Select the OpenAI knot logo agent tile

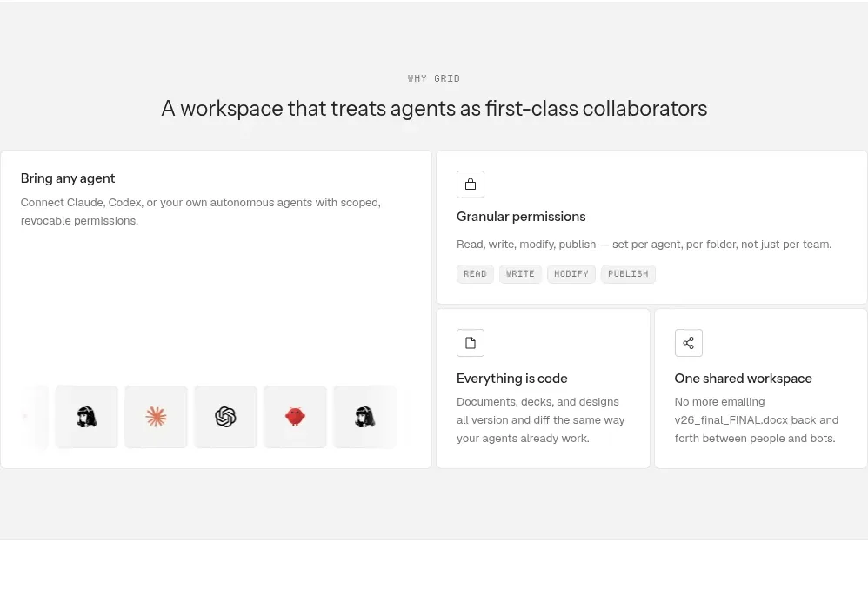pos(225,417)
